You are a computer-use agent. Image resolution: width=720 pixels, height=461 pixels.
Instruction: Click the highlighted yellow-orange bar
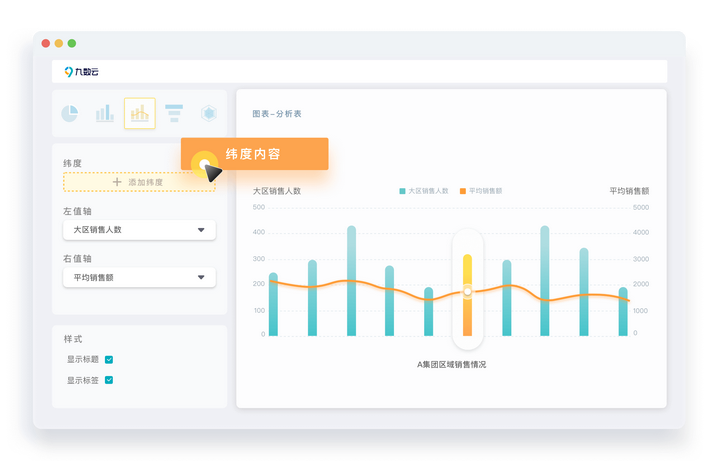467,295
